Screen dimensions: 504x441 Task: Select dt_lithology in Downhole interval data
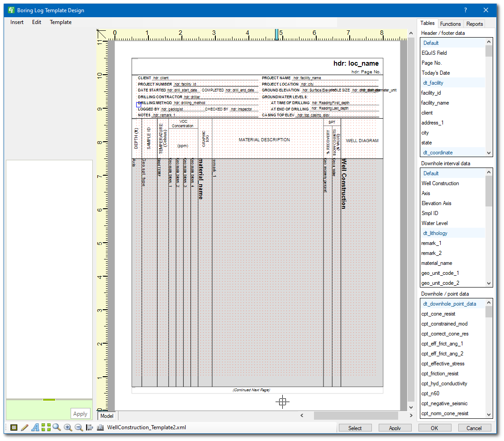pyautogui.click(x=435, y=233)
